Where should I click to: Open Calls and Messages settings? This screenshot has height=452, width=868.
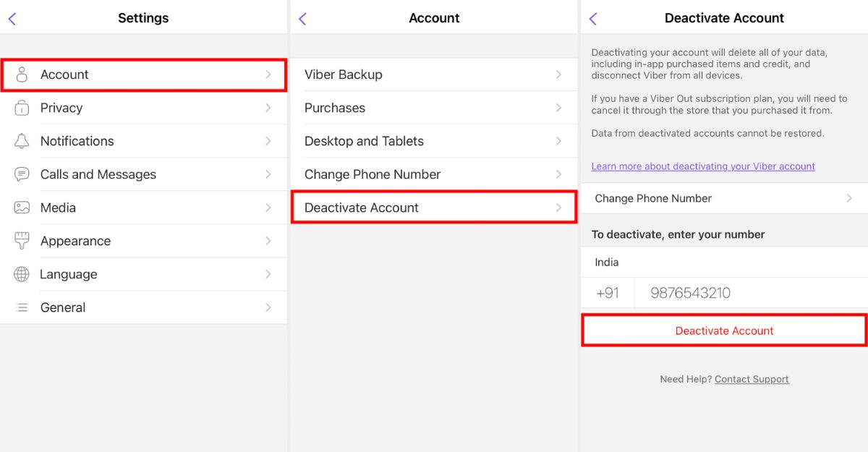(x=143, y=174)
